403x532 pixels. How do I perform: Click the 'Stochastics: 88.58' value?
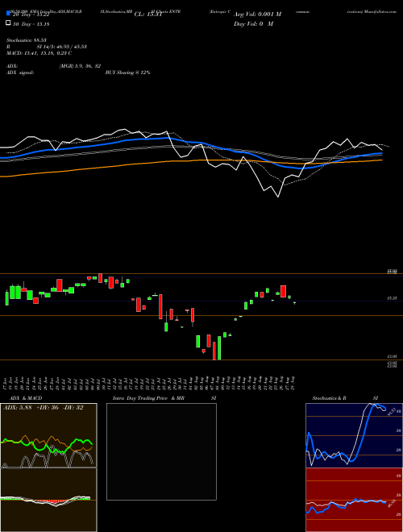(26, 40)
